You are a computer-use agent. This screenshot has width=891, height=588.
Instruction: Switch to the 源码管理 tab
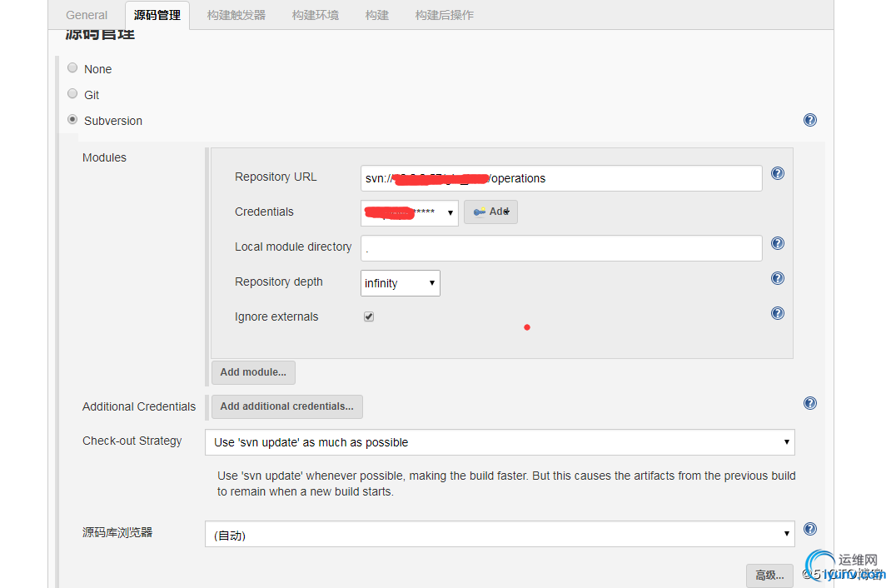(x=157, y=15)
